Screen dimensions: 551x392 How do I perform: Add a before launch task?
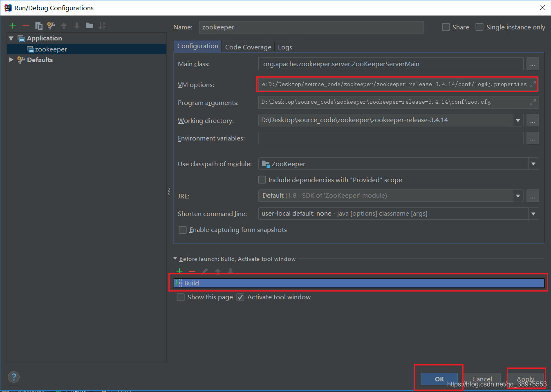(x=179, y=271)
